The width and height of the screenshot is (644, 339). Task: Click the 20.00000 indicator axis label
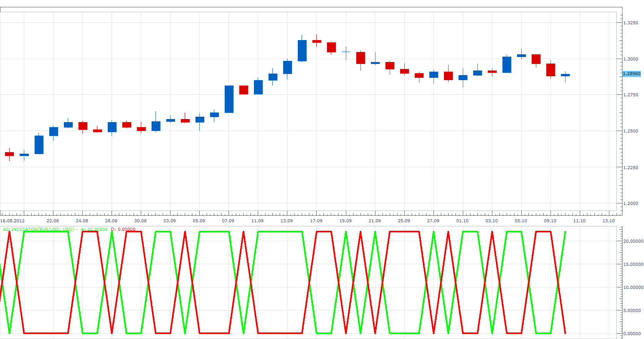pyautogui.click(x=633, y=241)
